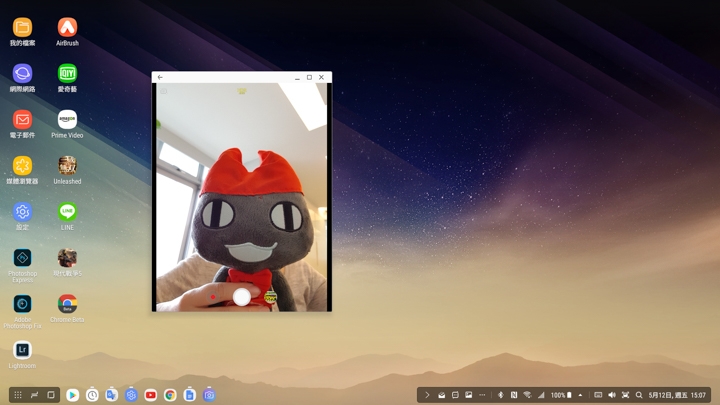Open Google Docs in the taskbar

pyautogui.click(x=190, y=395)
